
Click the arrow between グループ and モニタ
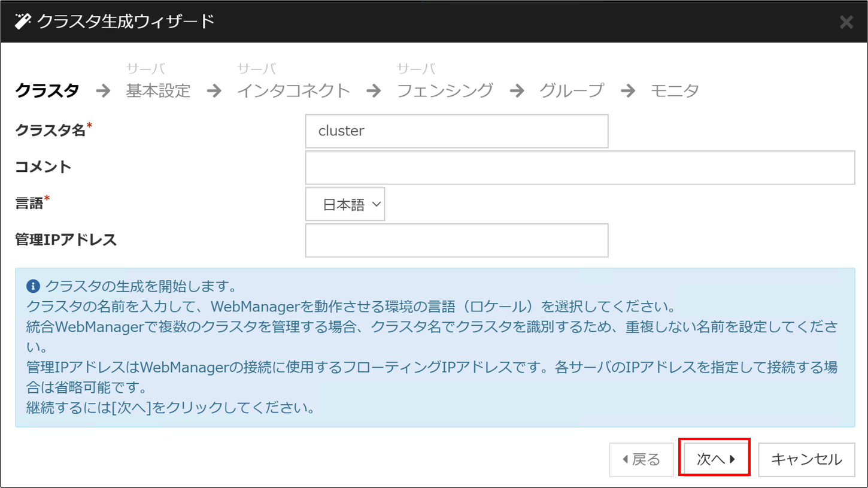[627, 91]
